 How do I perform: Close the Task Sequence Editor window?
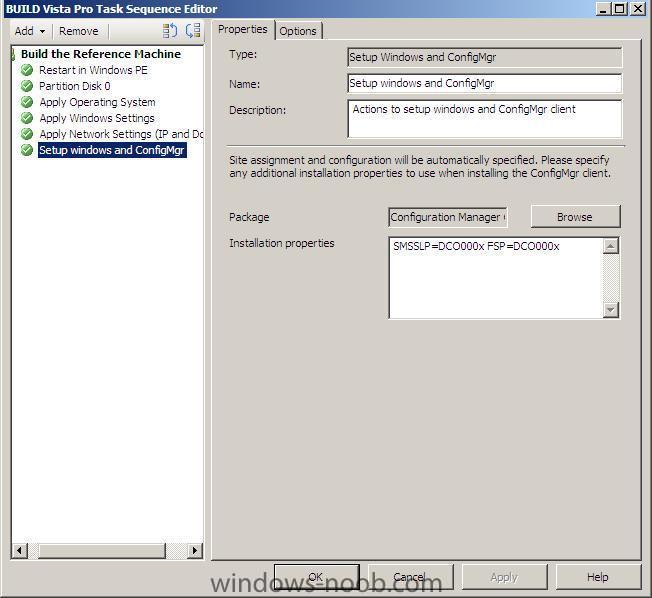click(x=638, y=9)
